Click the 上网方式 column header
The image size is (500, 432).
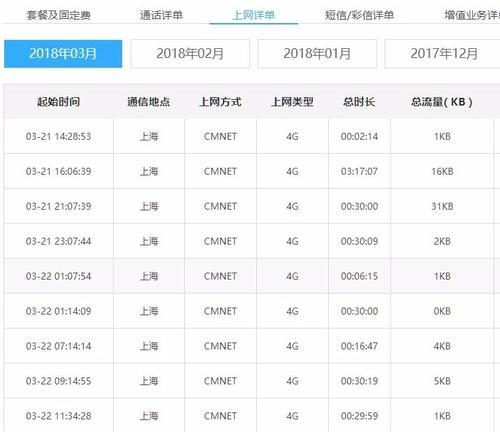(x=220, y=102)
